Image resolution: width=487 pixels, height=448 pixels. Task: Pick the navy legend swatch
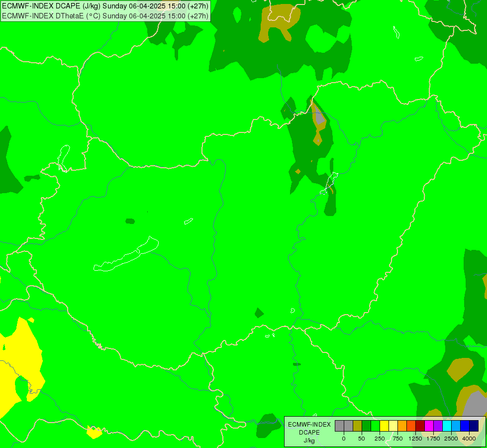[x=474, y=426]
